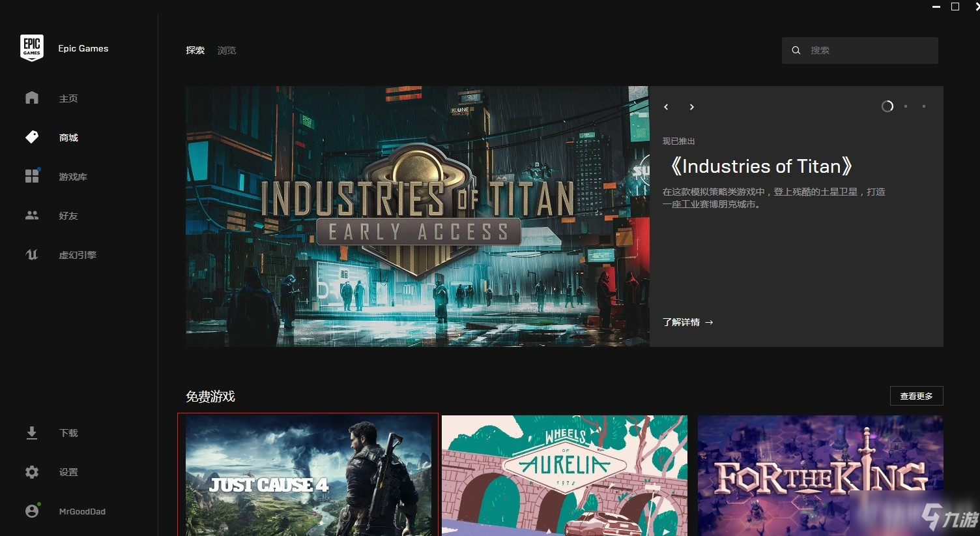Maximize the launcher window
The height and width of the screenshot is (536, 980).
(x=955, y=7)
